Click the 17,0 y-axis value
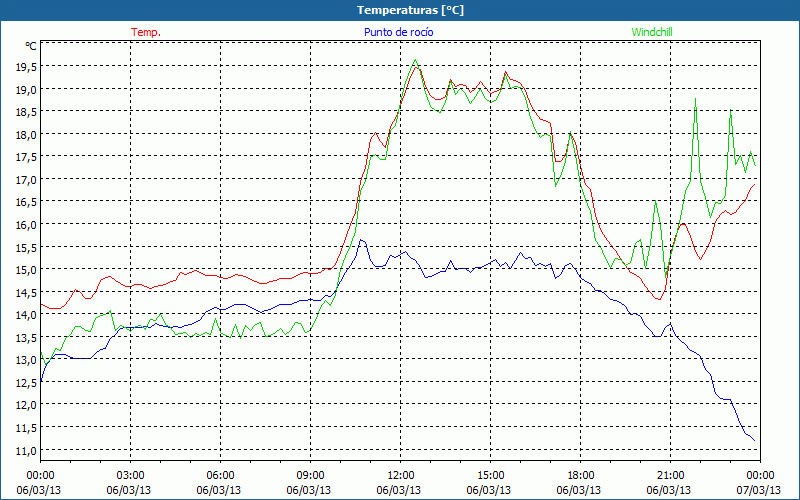800x500 pixels. [26, 179]
